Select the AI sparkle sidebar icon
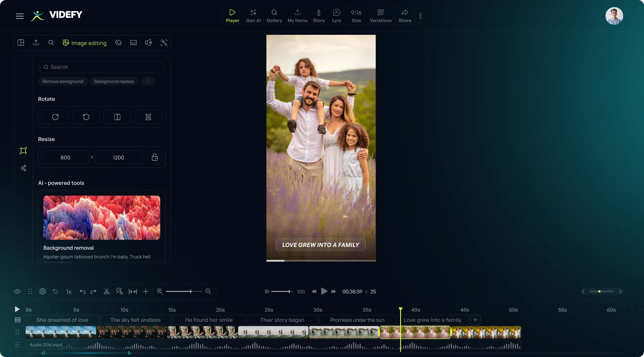The height and width of the screenshot is (357, 644). click(x=24, y=168)
